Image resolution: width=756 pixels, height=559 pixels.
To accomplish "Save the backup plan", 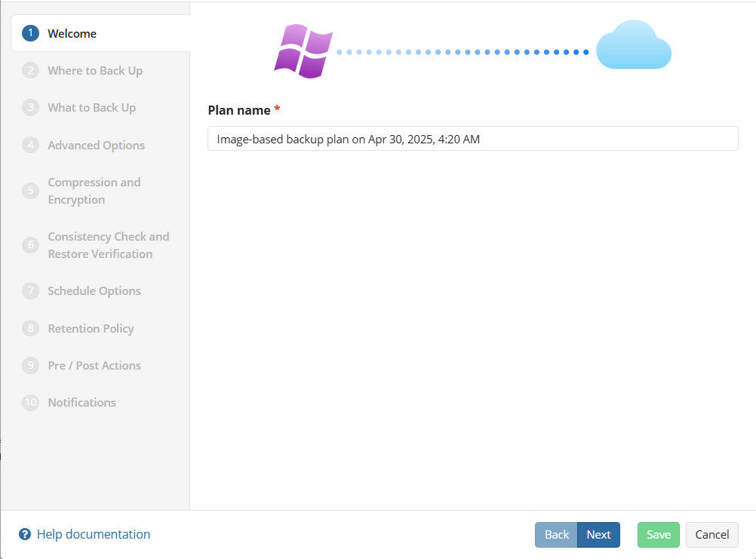I will point(658,535).
